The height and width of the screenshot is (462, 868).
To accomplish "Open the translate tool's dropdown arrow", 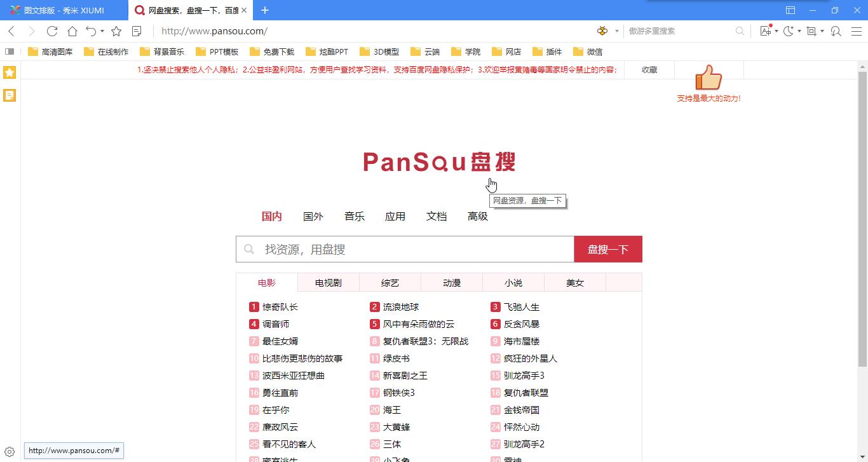I will tap(776, 31).
